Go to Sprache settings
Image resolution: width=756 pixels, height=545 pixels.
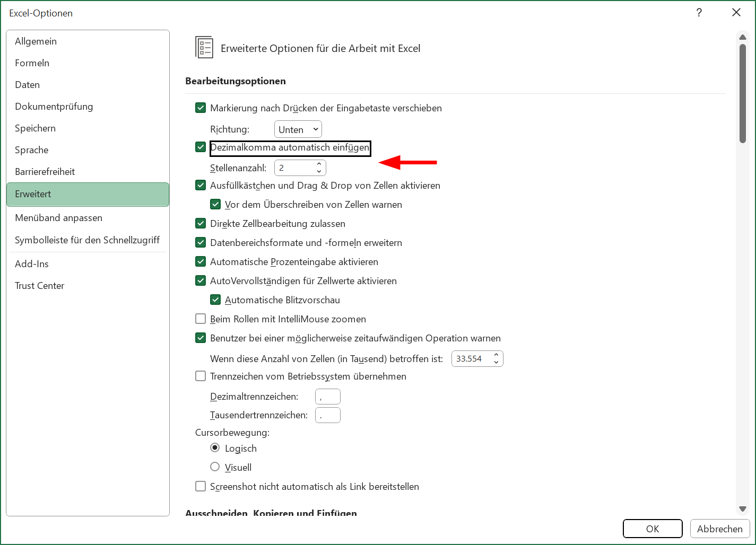click(88, 150)
